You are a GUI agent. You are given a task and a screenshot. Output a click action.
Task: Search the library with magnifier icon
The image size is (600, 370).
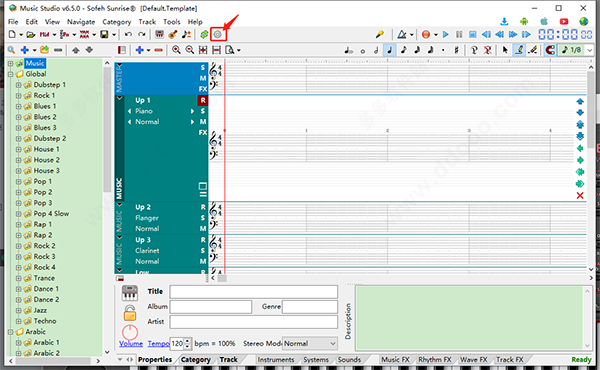coord(11,50)
